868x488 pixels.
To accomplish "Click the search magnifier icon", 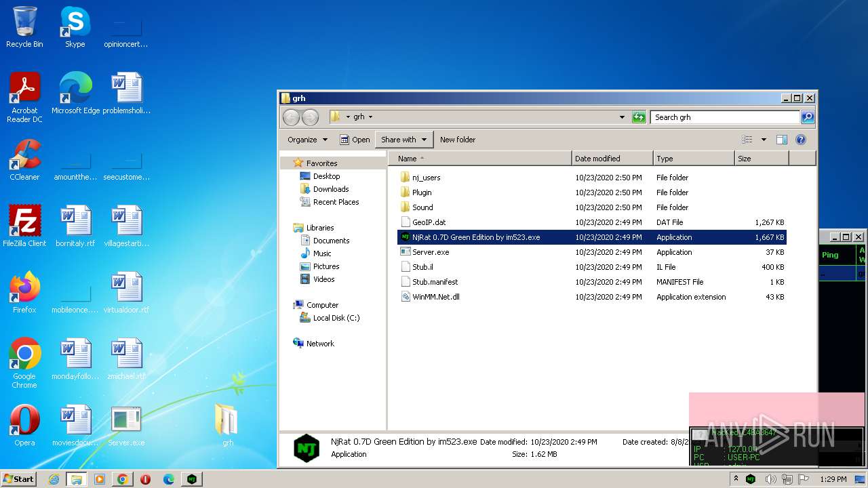I will (x=807, y=117).
